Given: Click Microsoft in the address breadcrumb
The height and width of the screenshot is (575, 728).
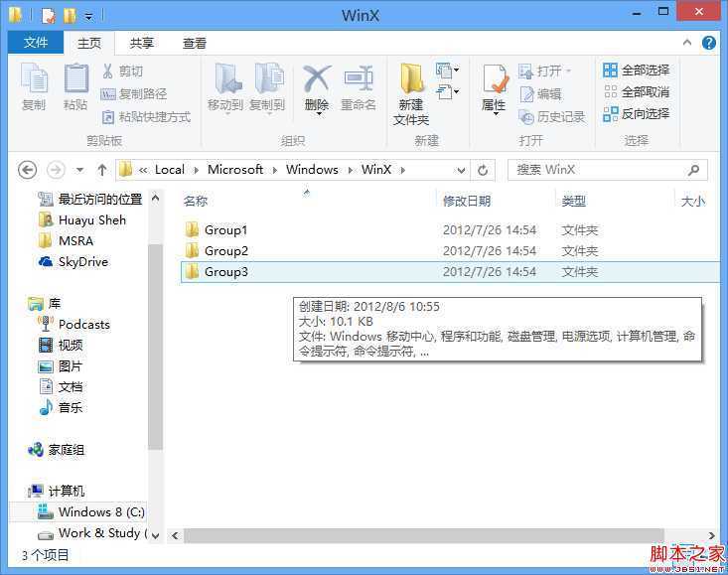Looking at the screenshot, I should click(235, 170).
